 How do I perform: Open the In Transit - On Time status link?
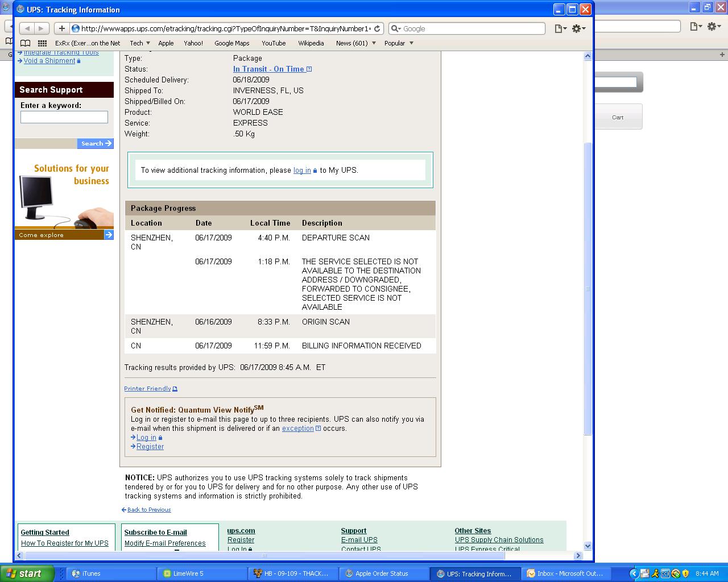click(268, 69)
